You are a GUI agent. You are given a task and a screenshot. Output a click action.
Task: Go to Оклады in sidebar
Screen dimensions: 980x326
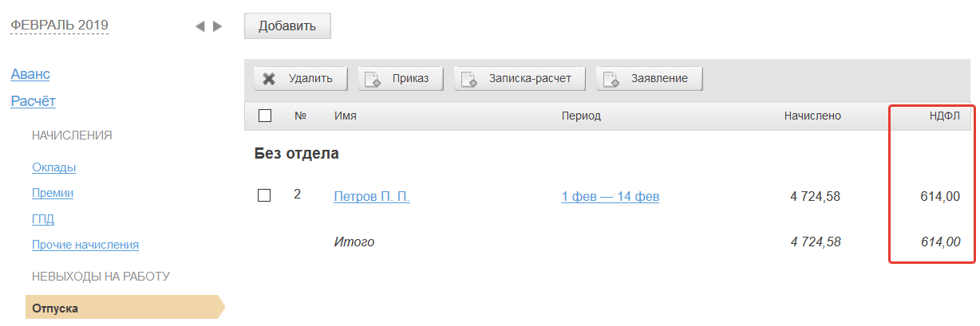point(54,167)
